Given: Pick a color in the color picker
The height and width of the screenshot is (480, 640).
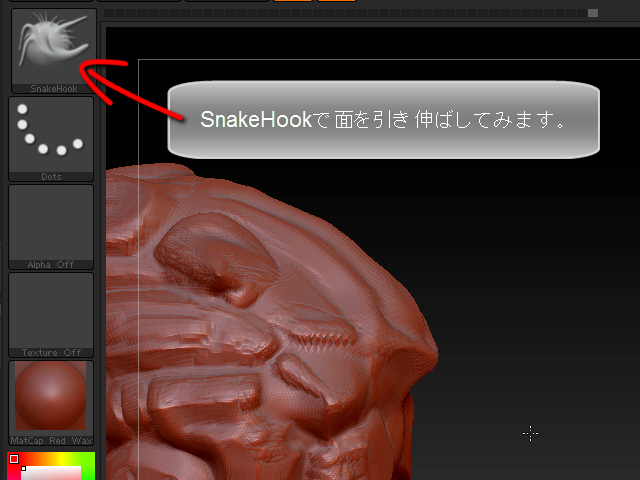Looking at the screenshot, I should click(x=51, y=466).
